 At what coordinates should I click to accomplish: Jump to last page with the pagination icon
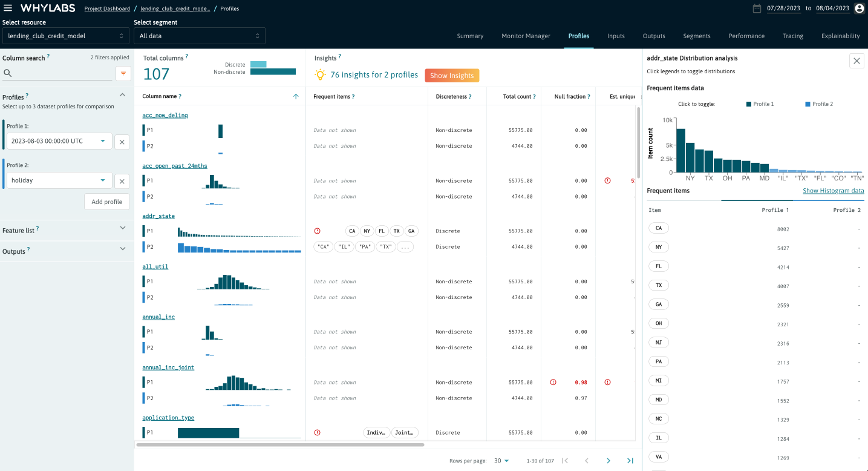[630, 461]
